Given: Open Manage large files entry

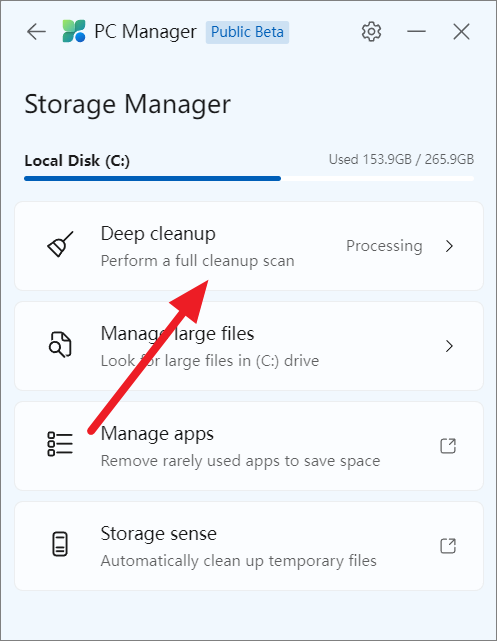Looking at the screenshot, I should [249, 346].
